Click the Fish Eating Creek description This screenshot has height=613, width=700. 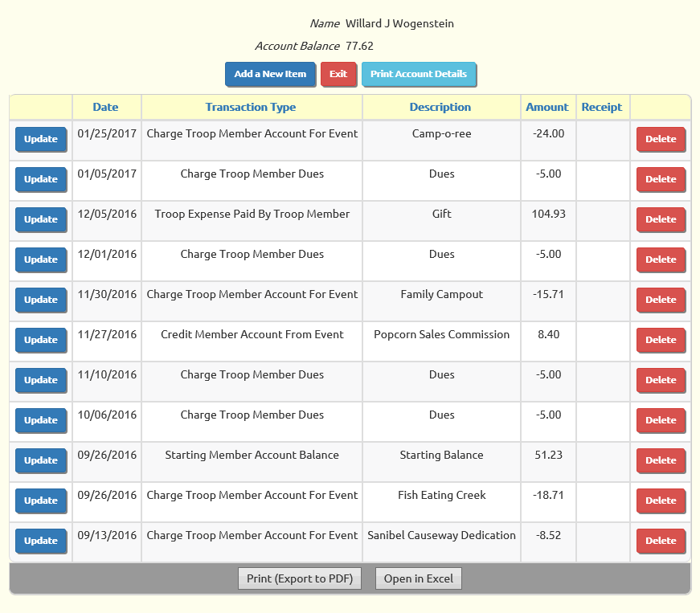coord(441,495)
